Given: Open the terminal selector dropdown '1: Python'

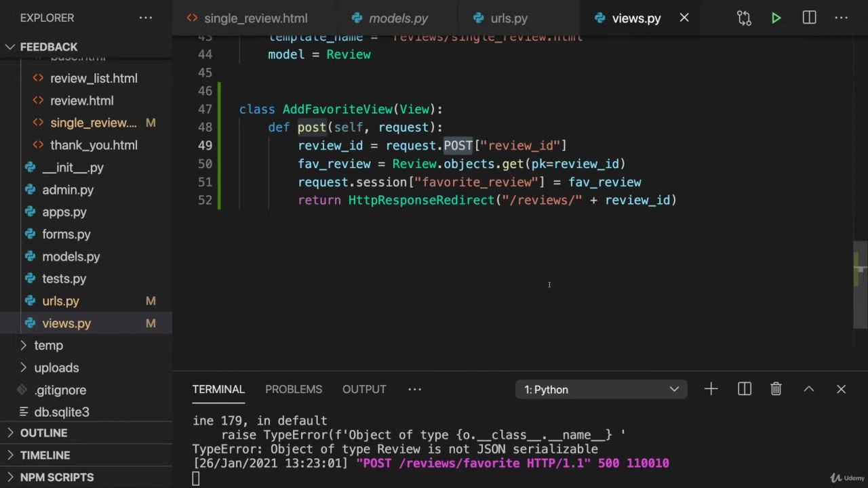Looking at the screenshot, I should point(601,390).
